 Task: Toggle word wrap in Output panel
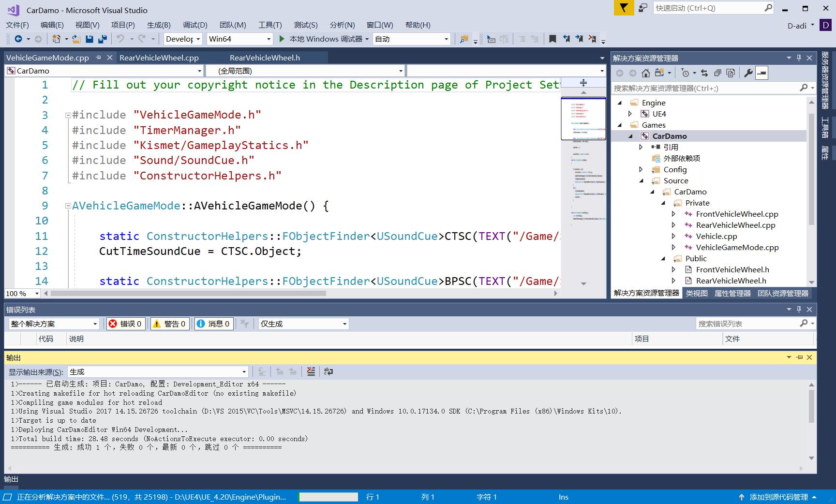click(x=328, y=371)
